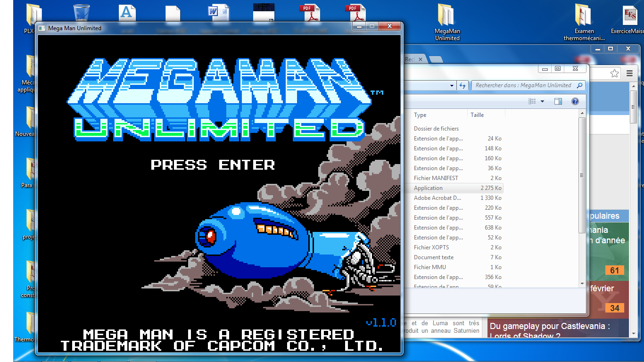The height and width of the screenshot is (362, 644).
Task: Open the MegaMan Unlimited desktop folder
Action: pos(447,22)
